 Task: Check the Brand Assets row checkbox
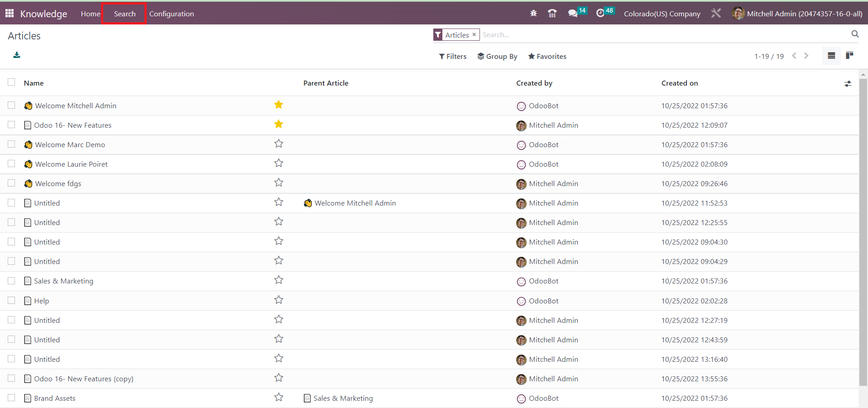click(11, 398)
